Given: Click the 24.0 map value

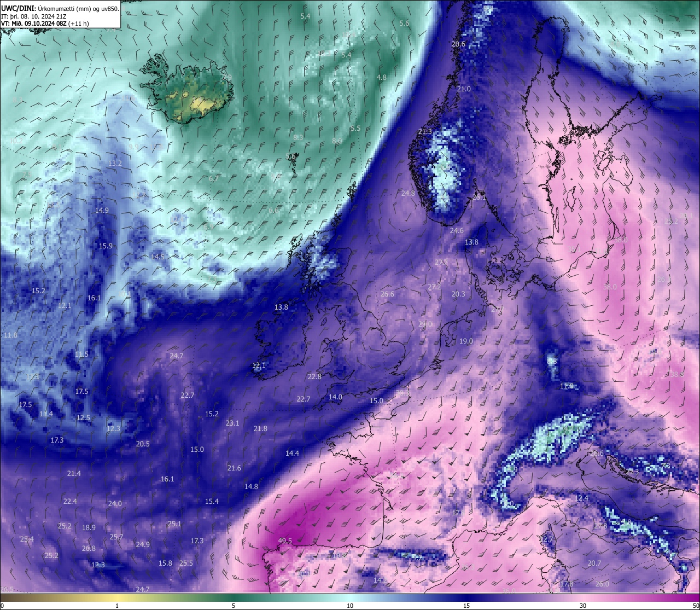Looking at the screenshot, I should pyautogui.click(x=115, y=503).
